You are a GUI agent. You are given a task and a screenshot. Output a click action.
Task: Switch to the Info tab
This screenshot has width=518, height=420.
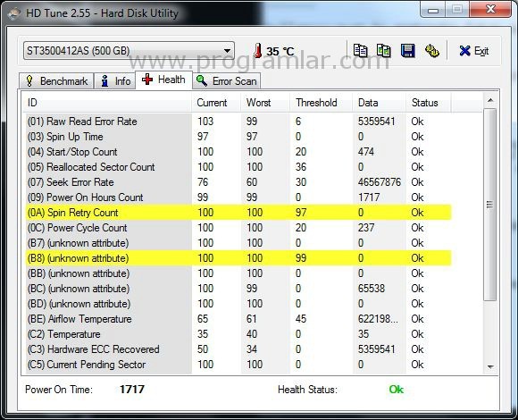115,81
